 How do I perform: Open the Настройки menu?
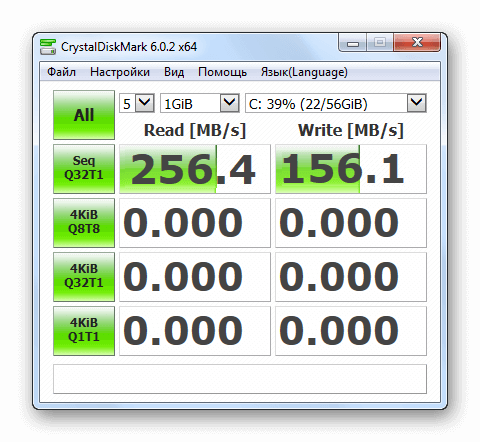pyautogui.click(x=120, y=72)
